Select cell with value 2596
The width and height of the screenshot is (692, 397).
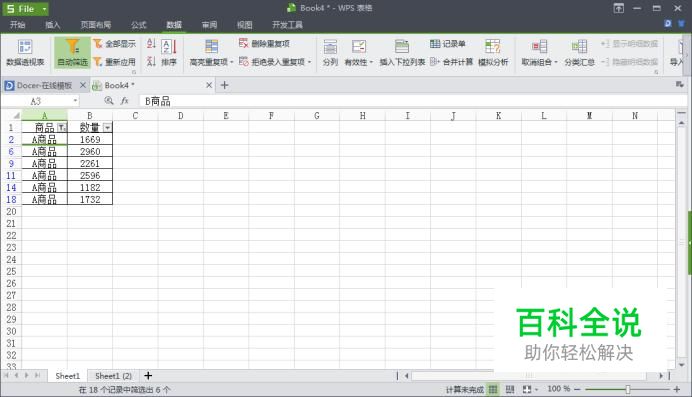pyautogui.click(x=90, y=175)
